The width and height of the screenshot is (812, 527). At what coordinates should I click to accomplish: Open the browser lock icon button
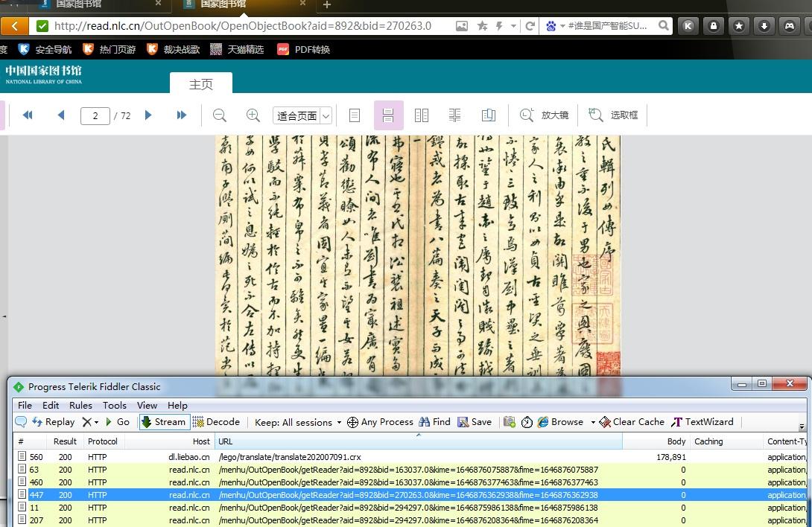tap(714, 26)
